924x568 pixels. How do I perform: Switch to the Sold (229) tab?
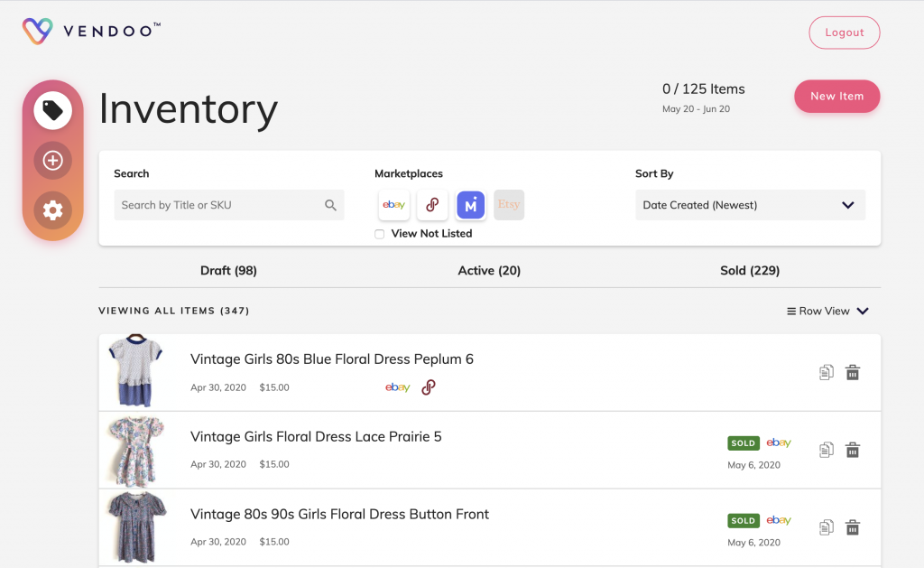click(x=750, y=270)
